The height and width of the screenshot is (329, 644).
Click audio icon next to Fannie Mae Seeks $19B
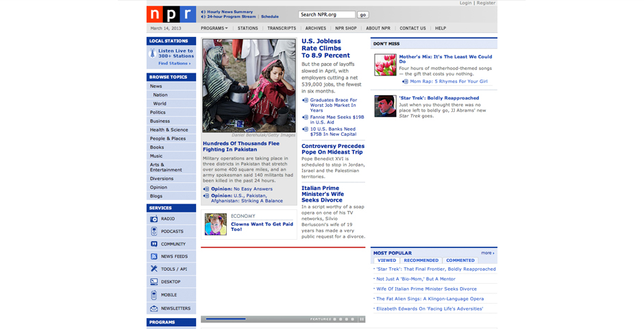(305, 117)
